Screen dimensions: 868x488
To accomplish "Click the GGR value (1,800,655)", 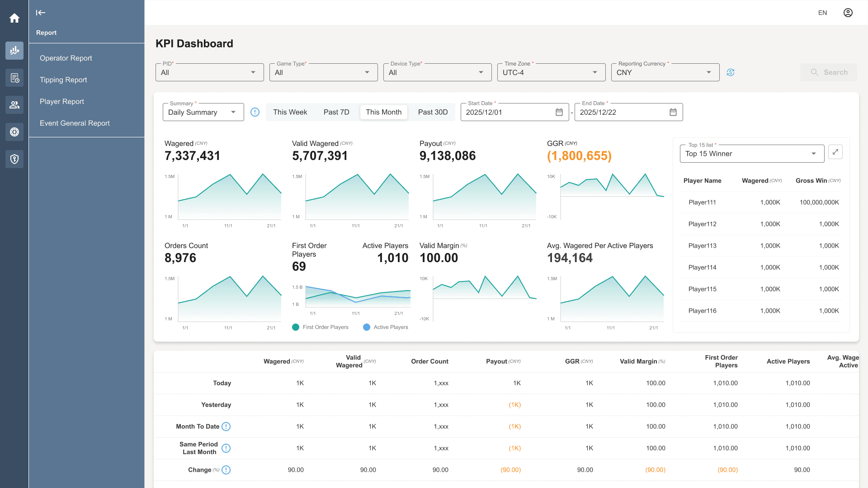I will pyautogui.click(x=579, y=156).
